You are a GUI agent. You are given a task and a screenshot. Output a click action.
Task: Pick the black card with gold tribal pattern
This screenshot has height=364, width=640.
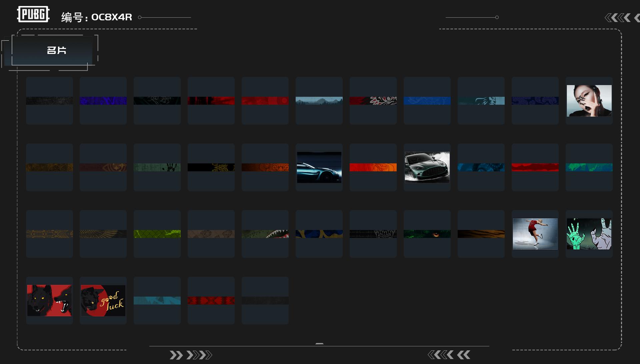click(211, 167)
